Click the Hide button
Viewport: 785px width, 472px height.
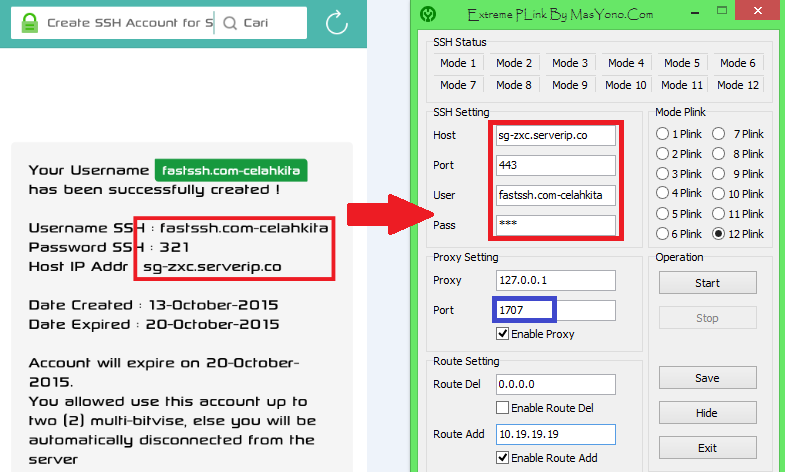coord(707,413)
